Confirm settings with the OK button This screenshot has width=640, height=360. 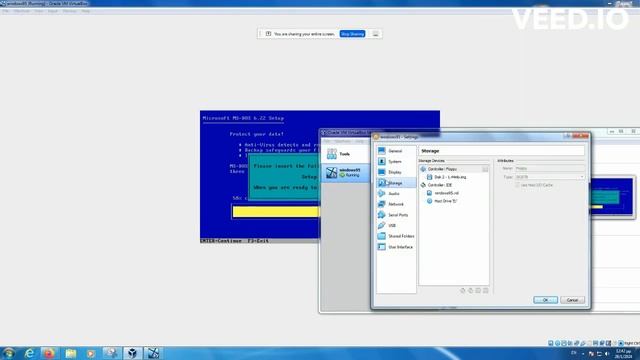[x=545, y=300]
